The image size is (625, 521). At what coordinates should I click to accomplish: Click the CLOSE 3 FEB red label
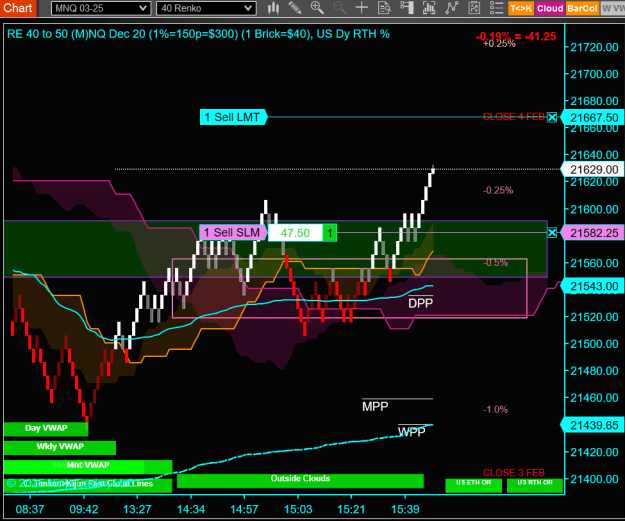pos(514,473)
